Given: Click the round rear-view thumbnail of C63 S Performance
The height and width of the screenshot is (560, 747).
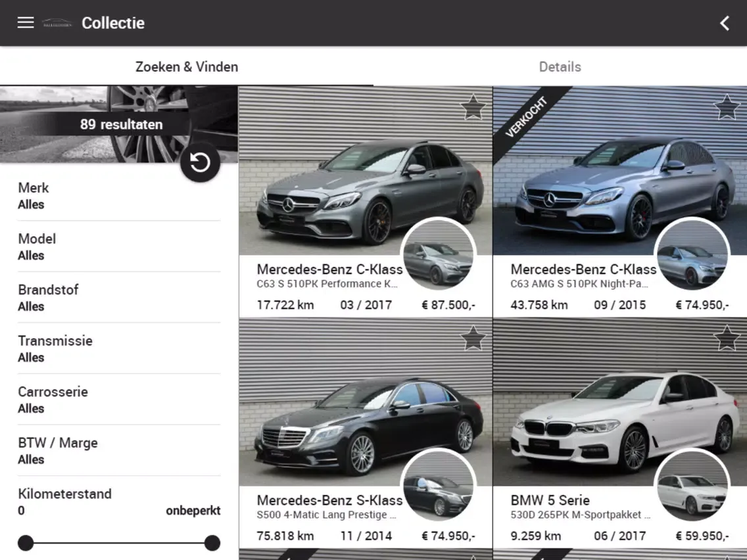Looking at the screenshot, I should point(439,255).
